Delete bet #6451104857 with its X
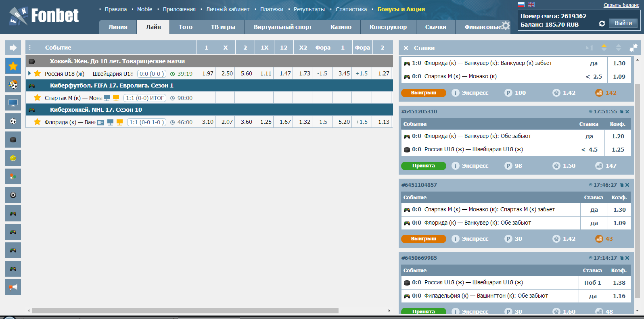 (627, 185)
